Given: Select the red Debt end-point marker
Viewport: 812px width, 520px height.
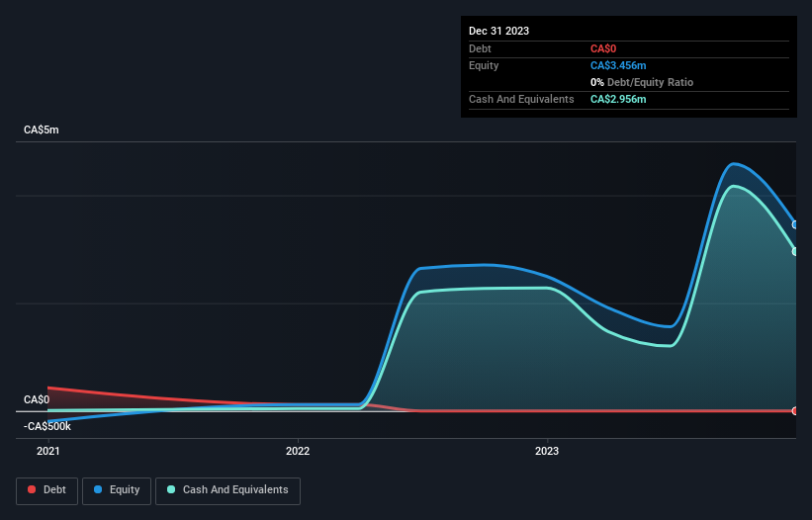Looking at the screenshot, I should click(x=795, y=411).
